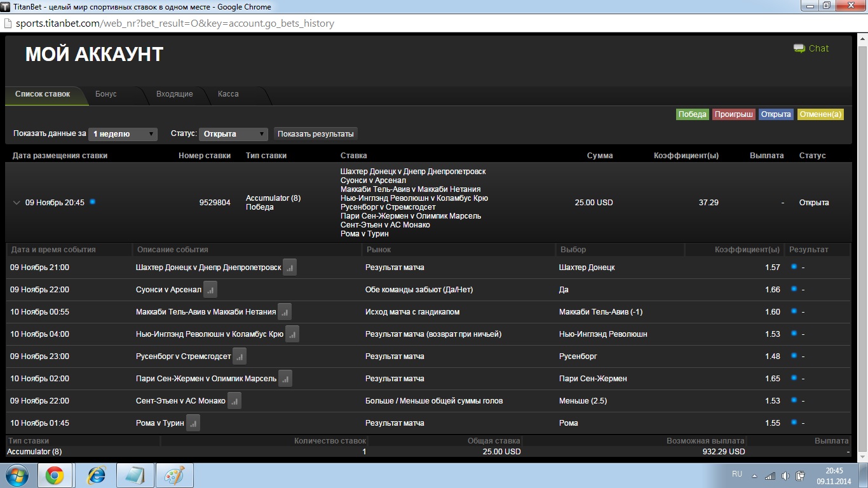Click the 'Исход матча с гандикапом' market
This screenshot has height=488, width=868.
coord(412,312)
